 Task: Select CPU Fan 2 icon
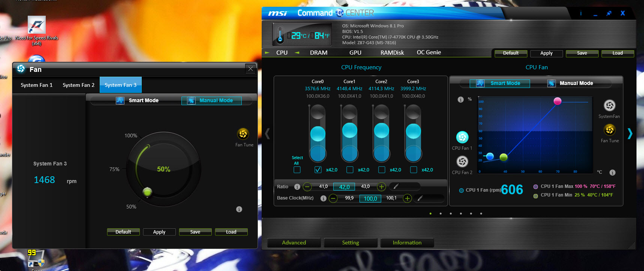click(x=462, y=161)
